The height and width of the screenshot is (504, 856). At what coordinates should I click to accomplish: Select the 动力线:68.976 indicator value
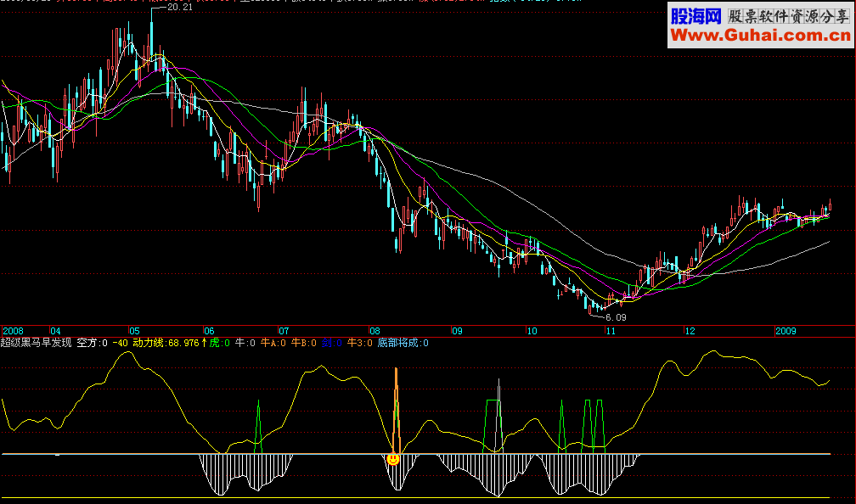tap(166, 343)
